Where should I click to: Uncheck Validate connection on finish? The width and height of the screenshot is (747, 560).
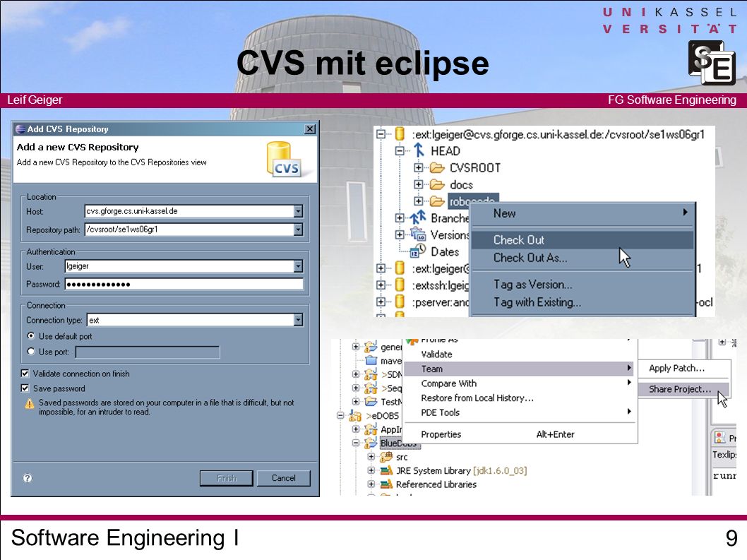pos(25,374)
